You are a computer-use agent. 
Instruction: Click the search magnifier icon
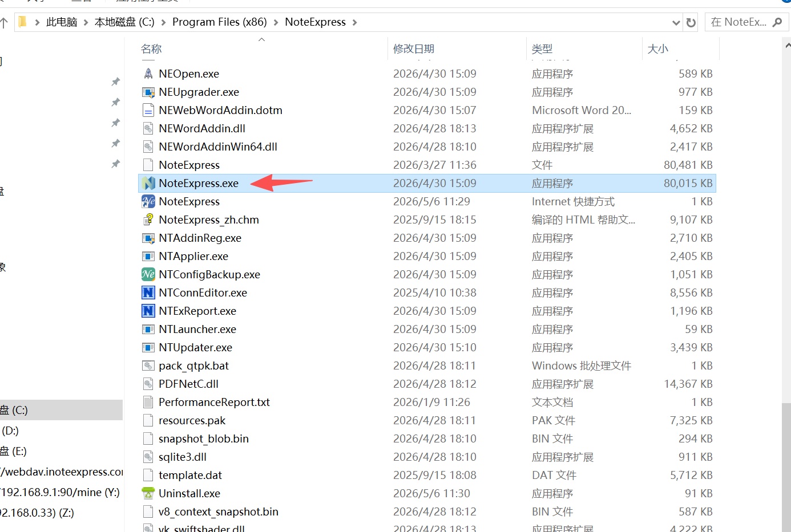[777, 22]
